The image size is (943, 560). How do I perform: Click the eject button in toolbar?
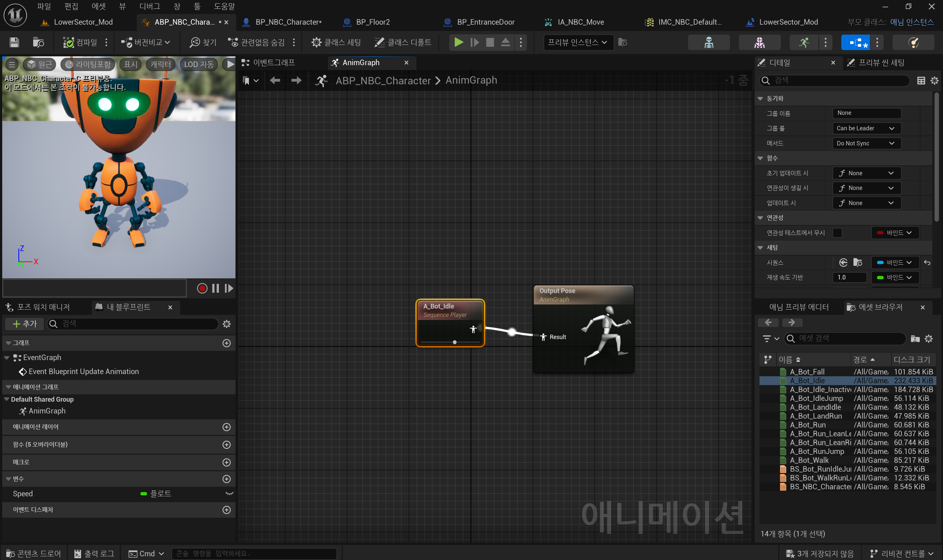[x=505, y=42]
